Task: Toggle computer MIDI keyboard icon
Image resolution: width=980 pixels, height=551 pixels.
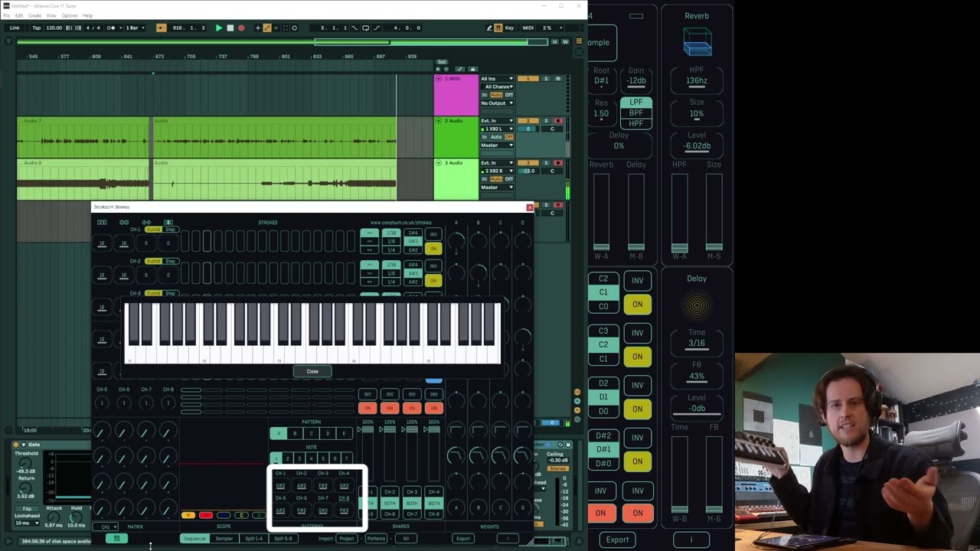Action: 498,28
